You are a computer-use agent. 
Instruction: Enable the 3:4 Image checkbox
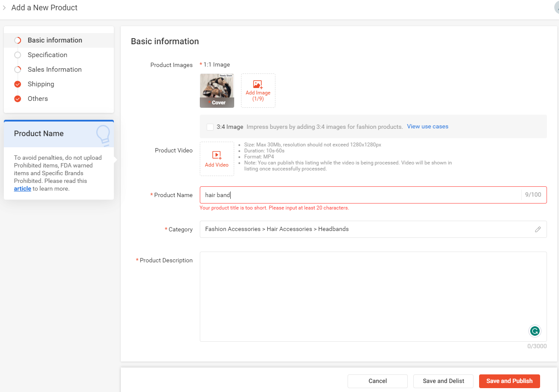click(x=210, y=127)
